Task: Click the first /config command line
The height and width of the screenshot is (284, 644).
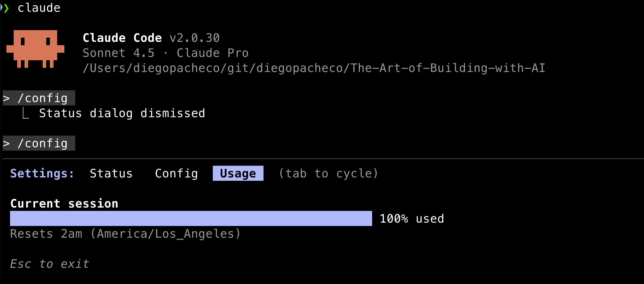Action: click(39, 98)
